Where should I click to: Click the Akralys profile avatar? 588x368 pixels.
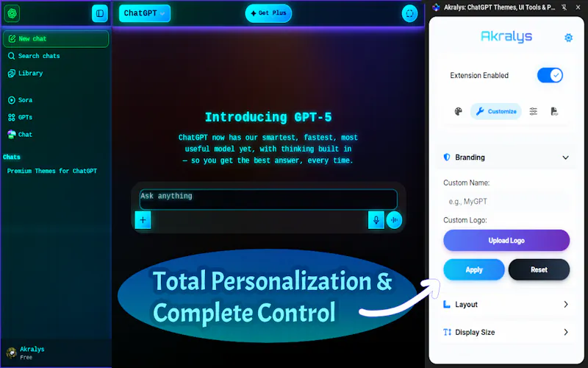click(11, 353)
